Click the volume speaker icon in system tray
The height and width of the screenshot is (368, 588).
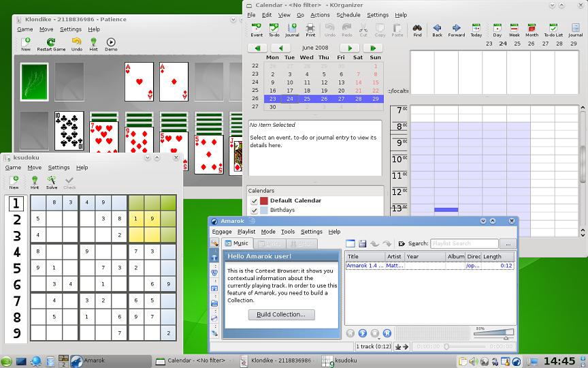click(473, 362)
